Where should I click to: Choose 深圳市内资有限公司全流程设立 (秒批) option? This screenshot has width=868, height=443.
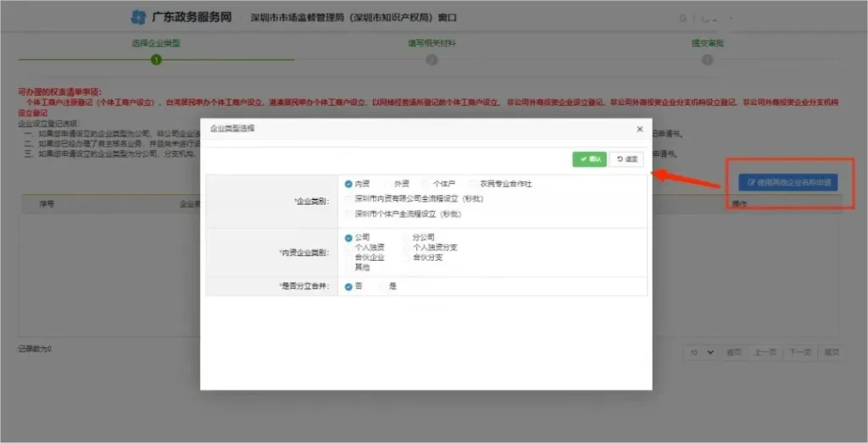pos(349,198)
